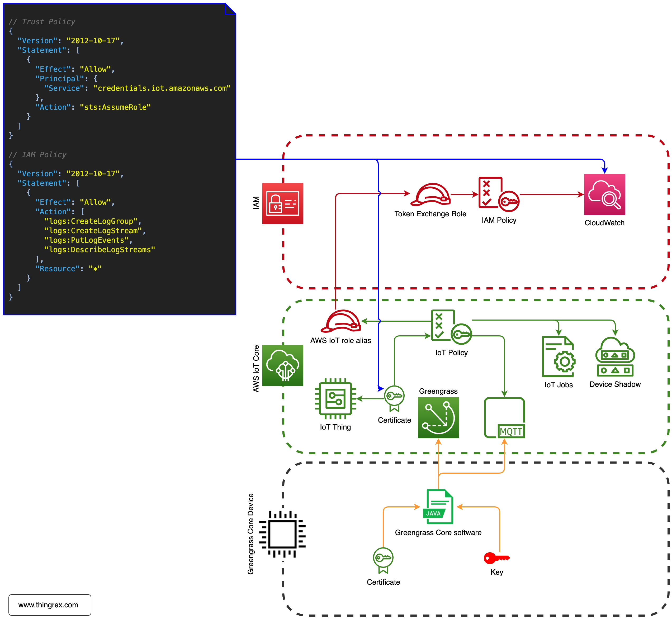Select the "sts:AssumeRole" action value
The width and height of the screenshot is (672, 619).
115,108
